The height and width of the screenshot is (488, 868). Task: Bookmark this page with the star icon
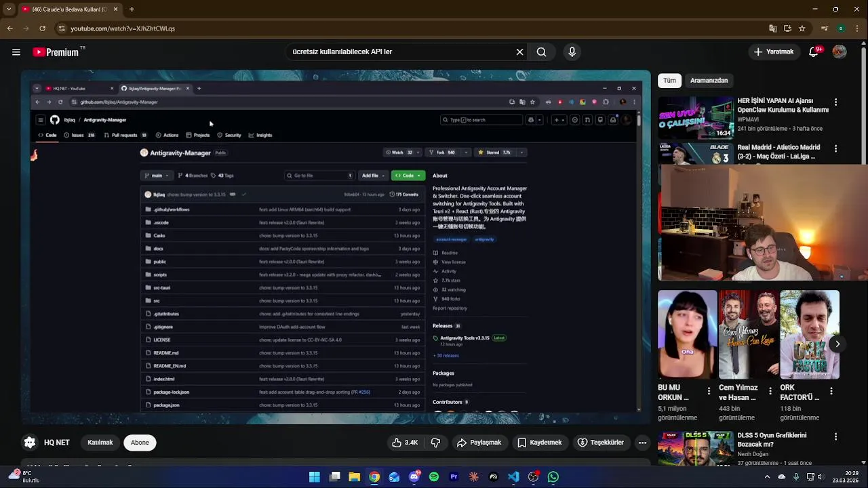(802, 28)
